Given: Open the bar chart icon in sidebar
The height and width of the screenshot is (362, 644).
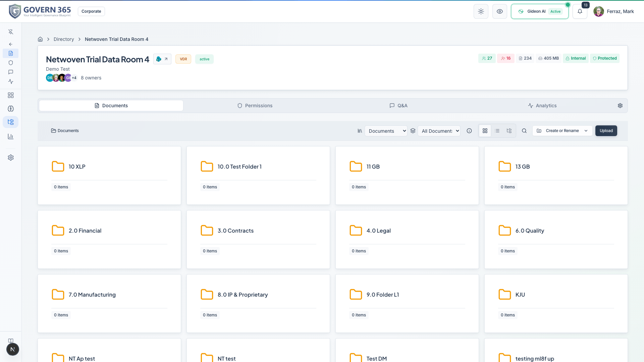Looking at the screenshot, I should click(11, 136).
